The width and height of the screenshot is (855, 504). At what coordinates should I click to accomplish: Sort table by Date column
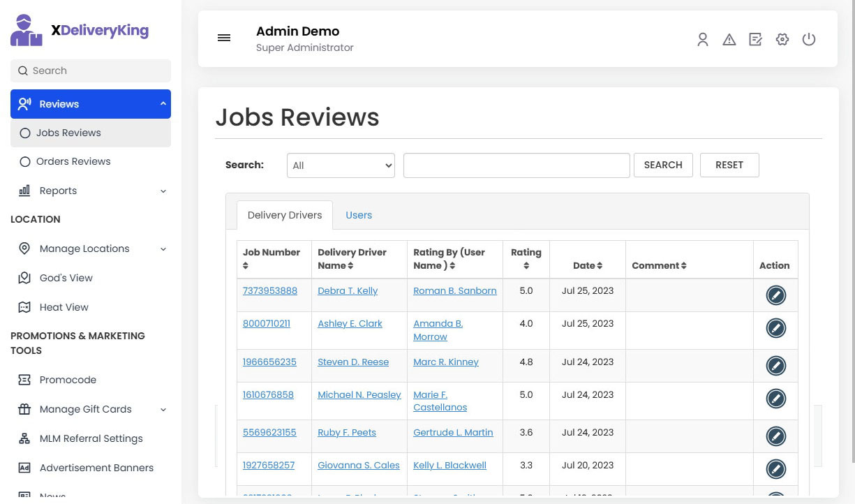(x=588, y=265)
